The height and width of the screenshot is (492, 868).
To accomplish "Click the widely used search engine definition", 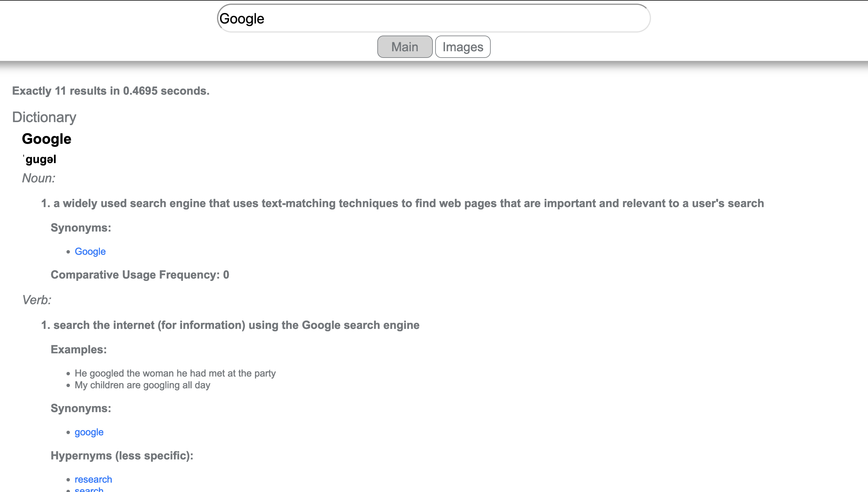I will tap(402, 203).
